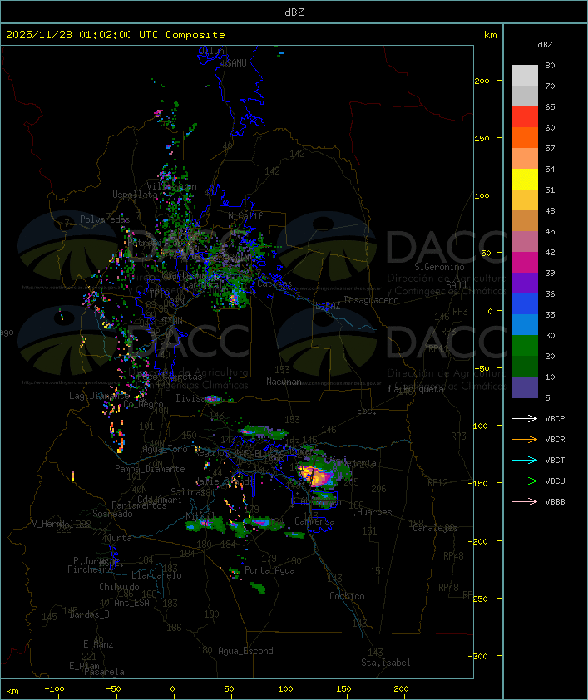Click the E_Manz map label
The height and width of the screenshot is (700, 588).
(98, 644)
